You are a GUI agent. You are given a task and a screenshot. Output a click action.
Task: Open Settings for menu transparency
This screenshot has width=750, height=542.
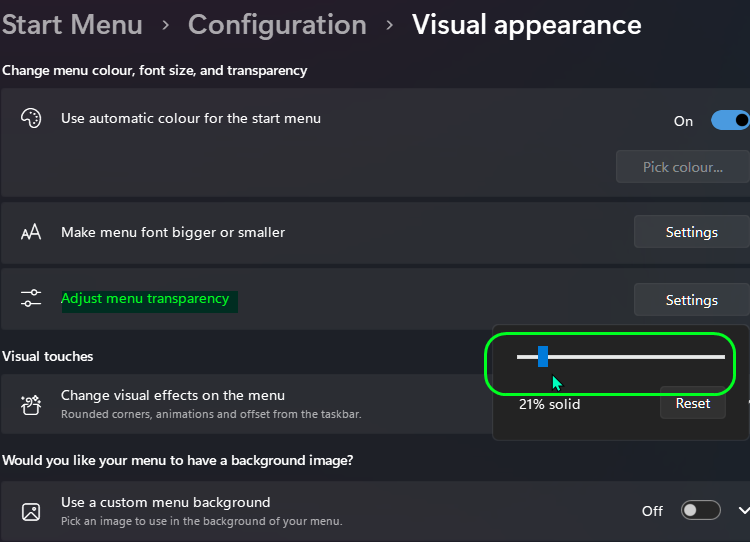tap(692, 300)
